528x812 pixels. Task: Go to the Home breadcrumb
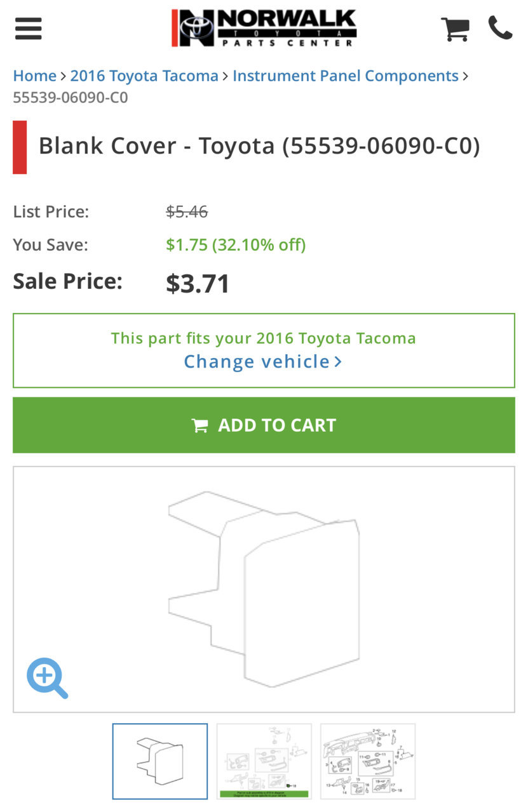[x=35, y=76]
